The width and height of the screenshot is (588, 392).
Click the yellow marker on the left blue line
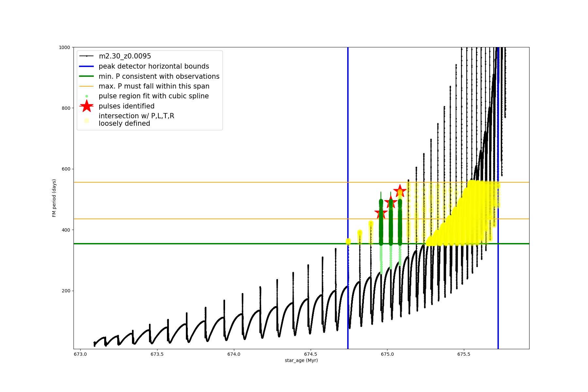[x=348, y=241]
